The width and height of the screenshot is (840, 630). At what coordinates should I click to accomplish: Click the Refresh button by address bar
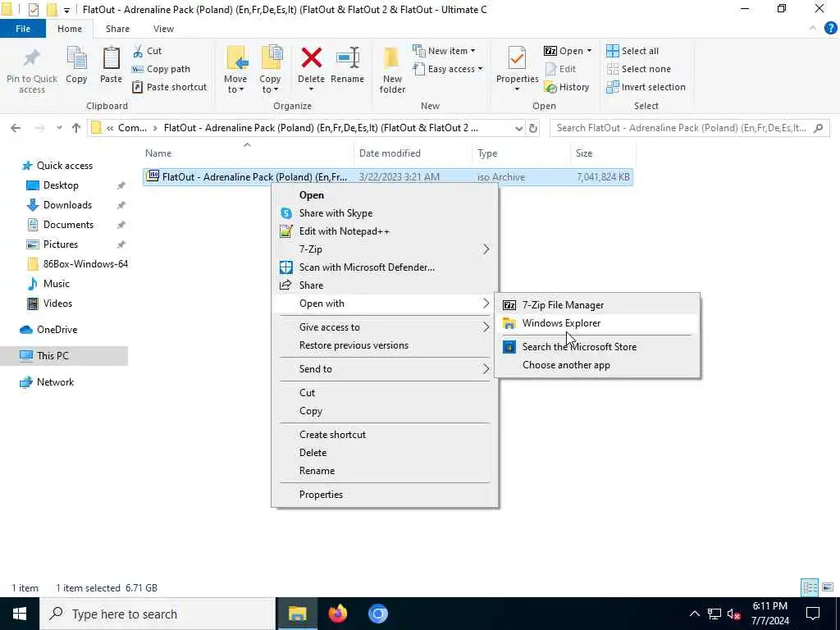click(533, 129)
